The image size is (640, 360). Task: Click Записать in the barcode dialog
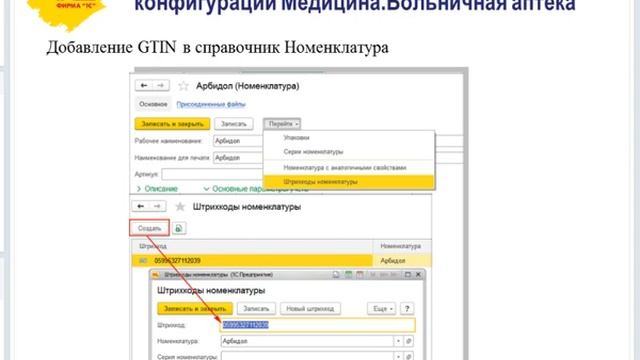pyautogui.click(x=256, y=309)
